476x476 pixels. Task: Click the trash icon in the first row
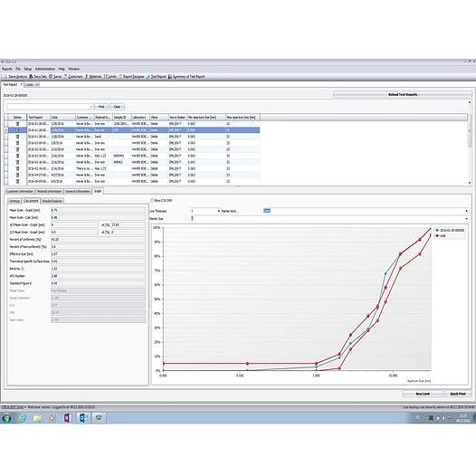coord(17,124)
